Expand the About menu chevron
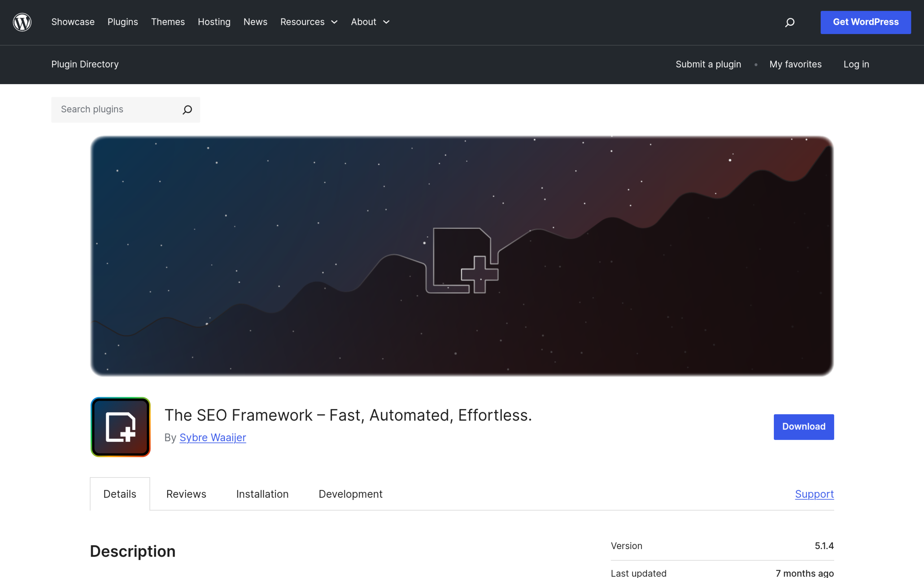This screenshot has width=924, height=578. [387, 22]
